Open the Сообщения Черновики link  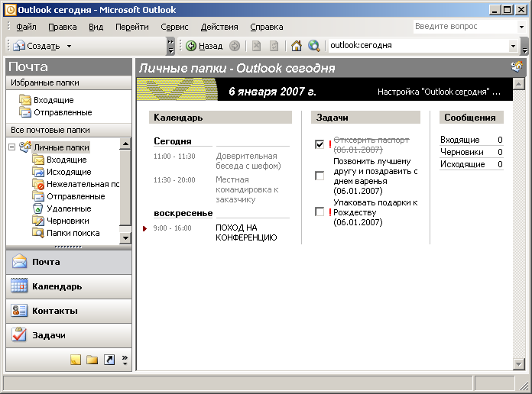[x=462, y=152]
